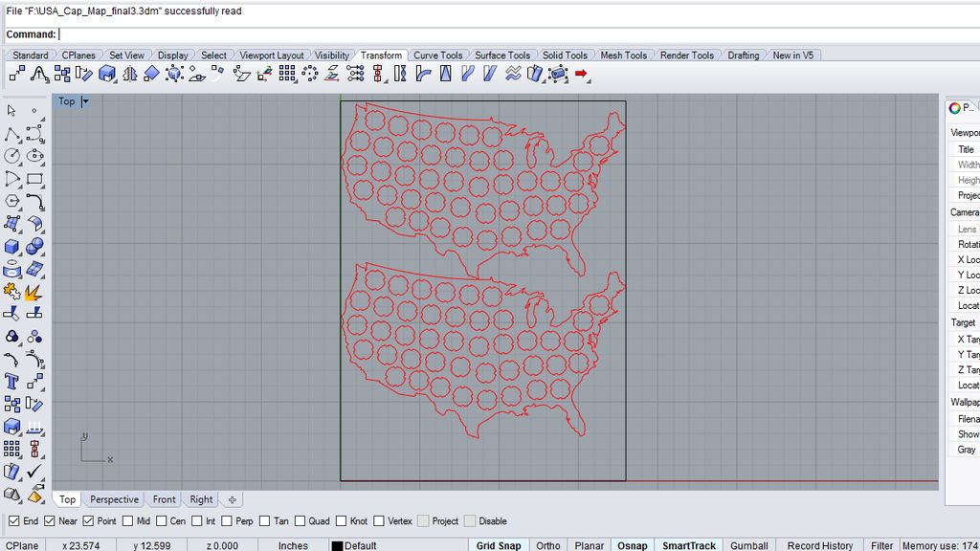Select the Box solid tool icon
Viewport: 980px width, 551px height.
point(11,247)
